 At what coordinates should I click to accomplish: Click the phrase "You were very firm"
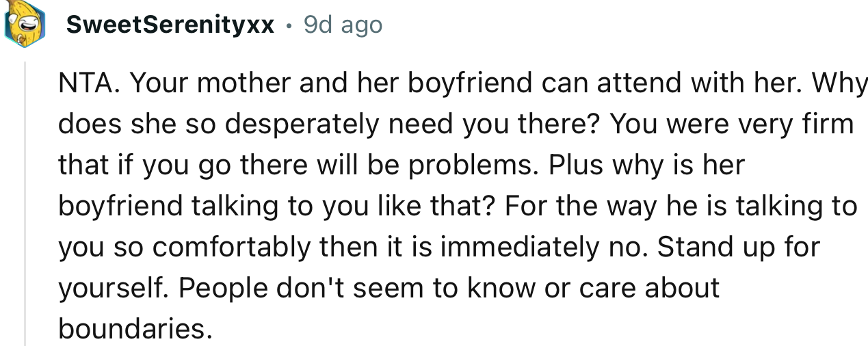click(732, 124)
